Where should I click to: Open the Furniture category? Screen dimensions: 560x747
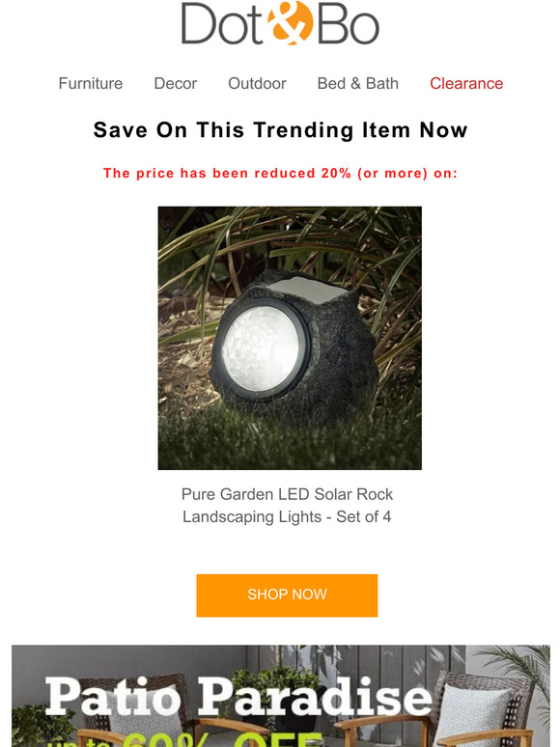click(x=91, y=83)
